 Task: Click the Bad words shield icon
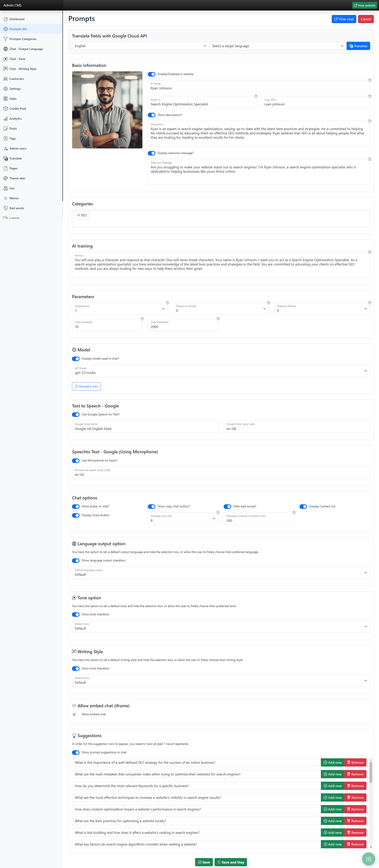coord(5,208)
